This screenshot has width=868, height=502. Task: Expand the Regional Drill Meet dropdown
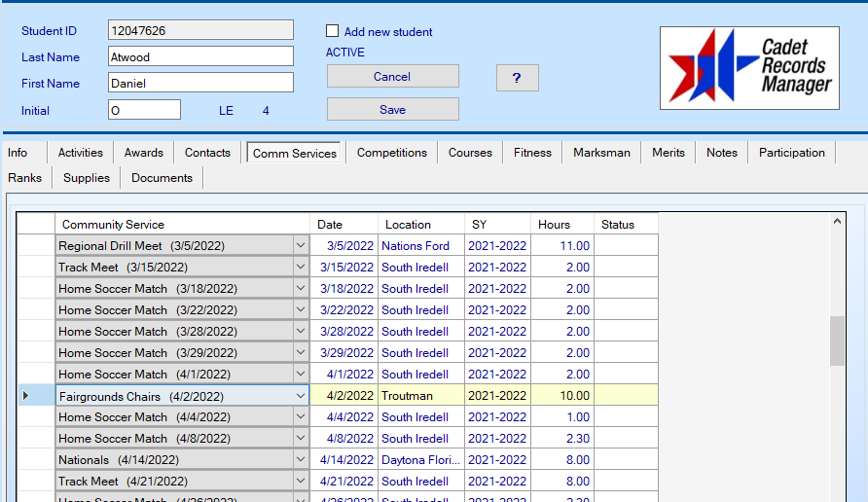point(301,246)
